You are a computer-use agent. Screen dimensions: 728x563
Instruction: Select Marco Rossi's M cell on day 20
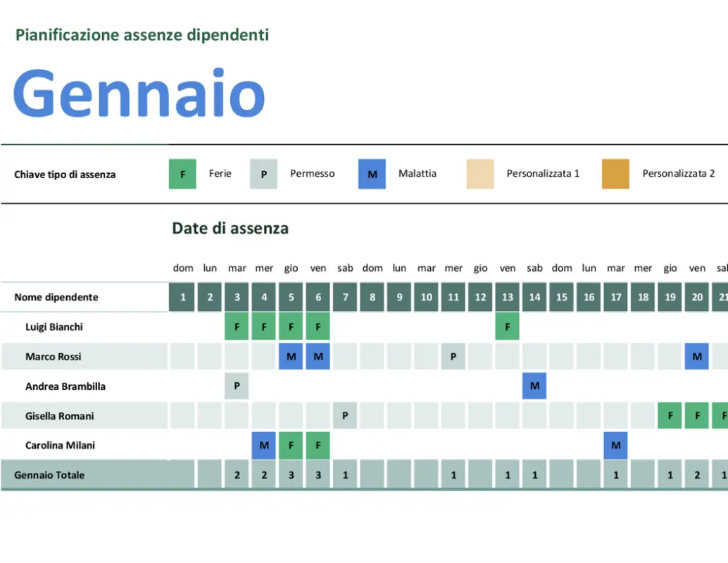tap(697, 357)
